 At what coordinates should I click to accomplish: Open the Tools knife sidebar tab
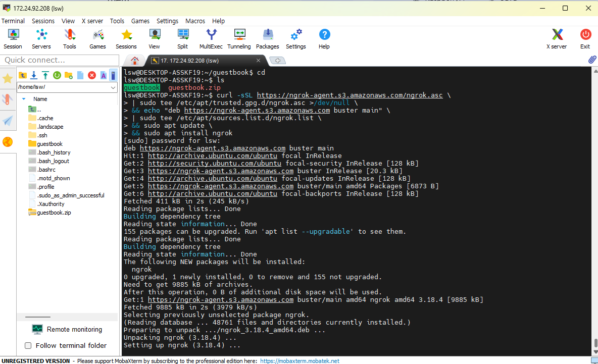point(8,99)
